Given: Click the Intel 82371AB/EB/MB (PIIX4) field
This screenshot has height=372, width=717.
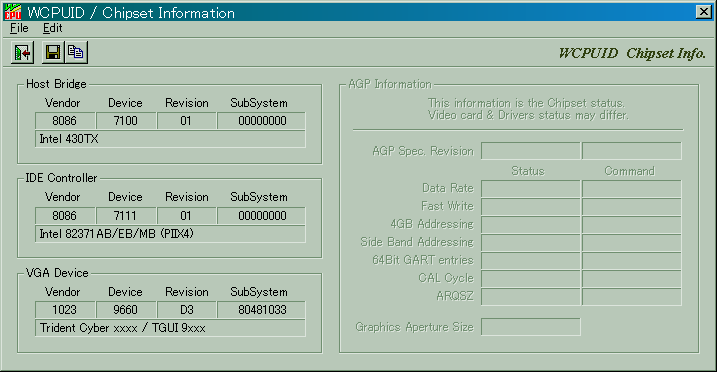Looking at the screenshot, I should pyautogui.click(x=170, y=234).
